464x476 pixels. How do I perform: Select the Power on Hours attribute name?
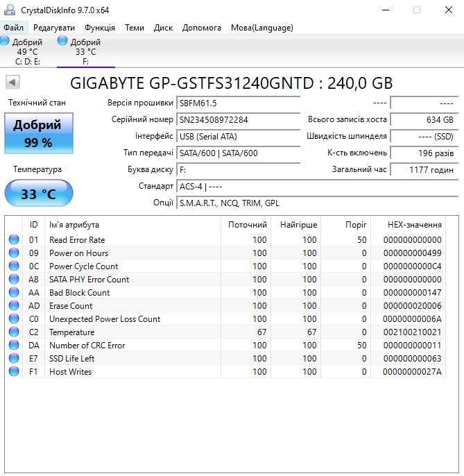tap(78, 253)
